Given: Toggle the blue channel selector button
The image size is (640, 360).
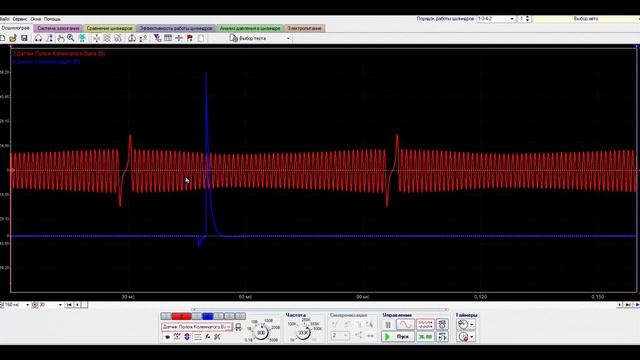Looking at the screenshot, I should pos(208,316).
